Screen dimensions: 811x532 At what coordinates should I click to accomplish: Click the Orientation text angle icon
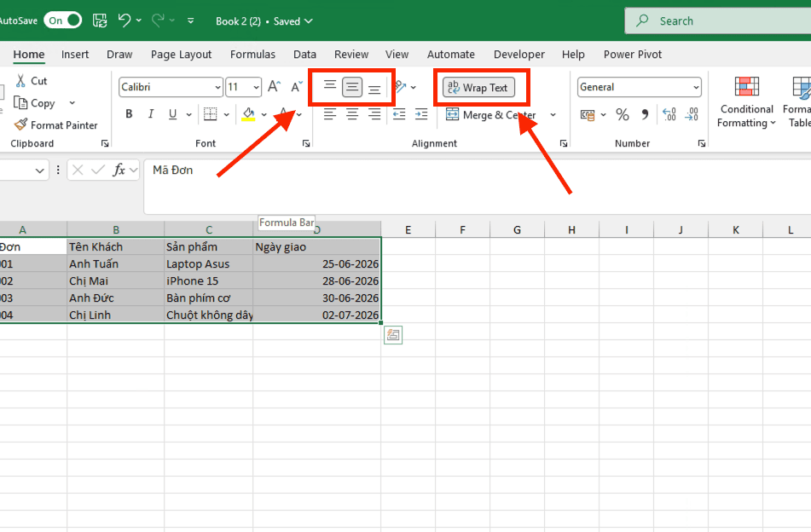click(401, 86)
